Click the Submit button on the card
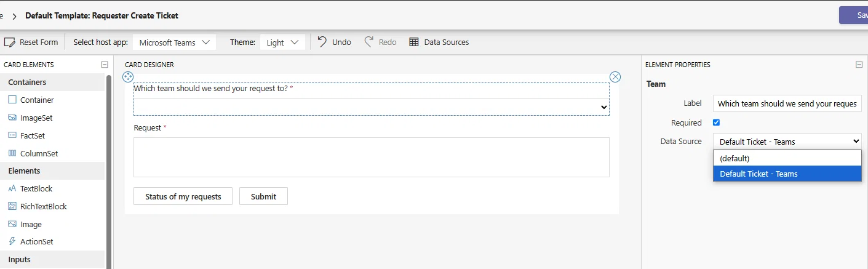This screenshot has height=269, width=868. tap(263, 196)
